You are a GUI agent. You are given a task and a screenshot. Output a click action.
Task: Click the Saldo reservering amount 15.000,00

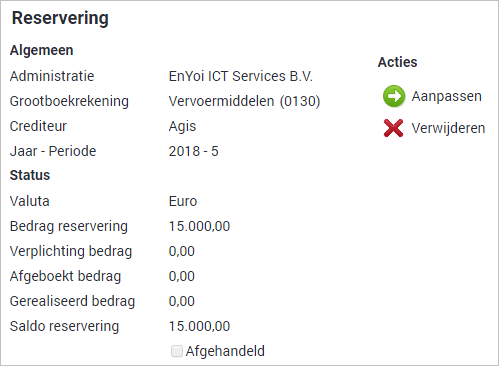[x=199, y=326]
